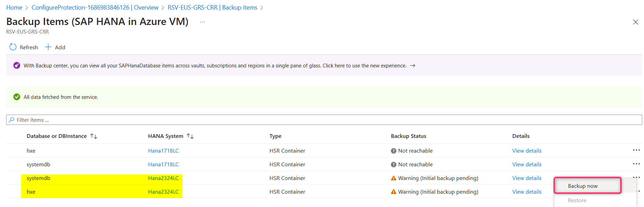Image resolution: width=644 pixels, height=207 pixels.
Task: Open the title ellipsis more options
Action: coord(202,22)
